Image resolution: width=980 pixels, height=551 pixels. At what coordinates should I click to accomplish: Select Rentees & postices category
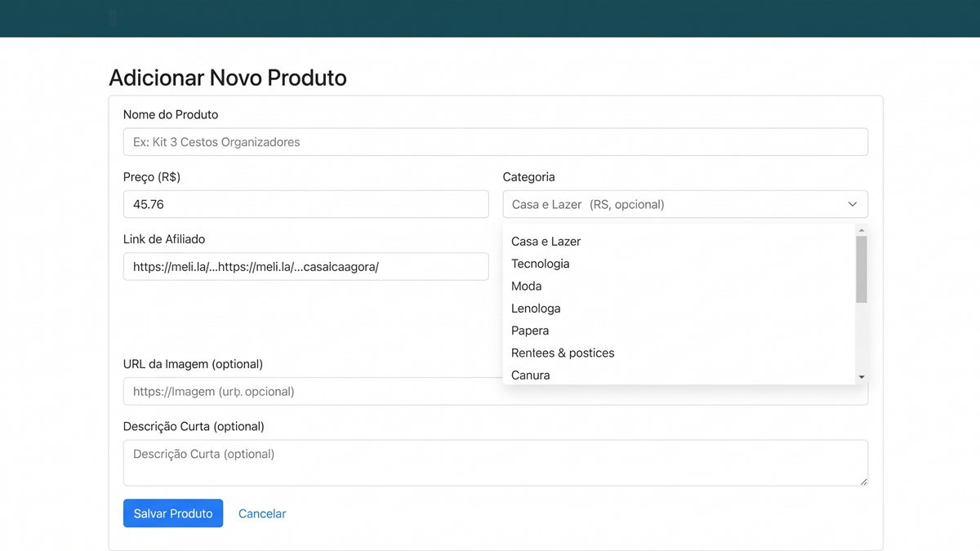(563, 353)
